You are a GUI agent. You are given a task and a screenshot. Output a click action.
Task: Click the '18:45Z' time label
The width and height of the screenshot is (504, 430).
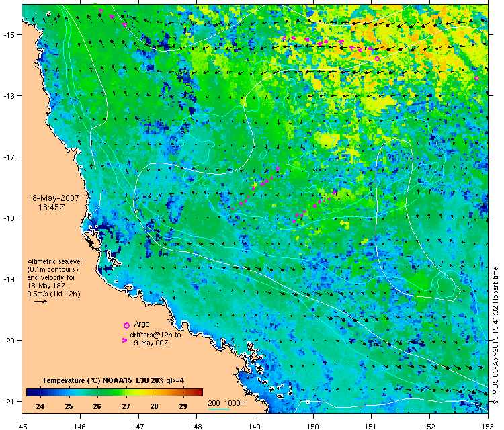pyautogui.click(x=52, y=208)
